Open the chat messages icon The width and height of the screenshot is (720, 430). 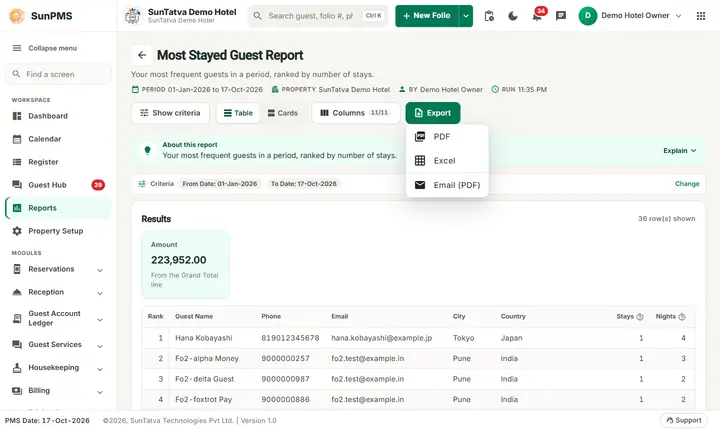click(561, 16)
